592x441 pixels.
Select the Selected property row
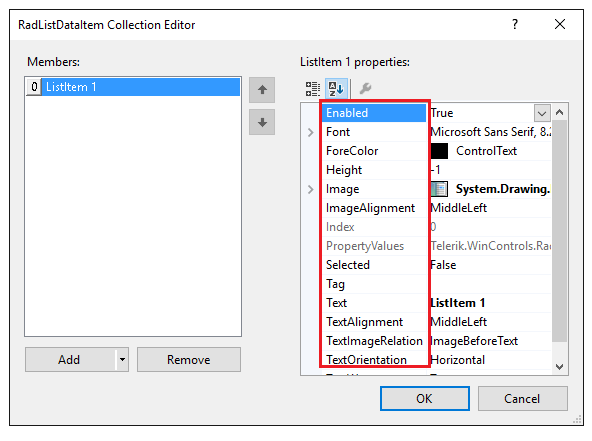tap(436, 265)
